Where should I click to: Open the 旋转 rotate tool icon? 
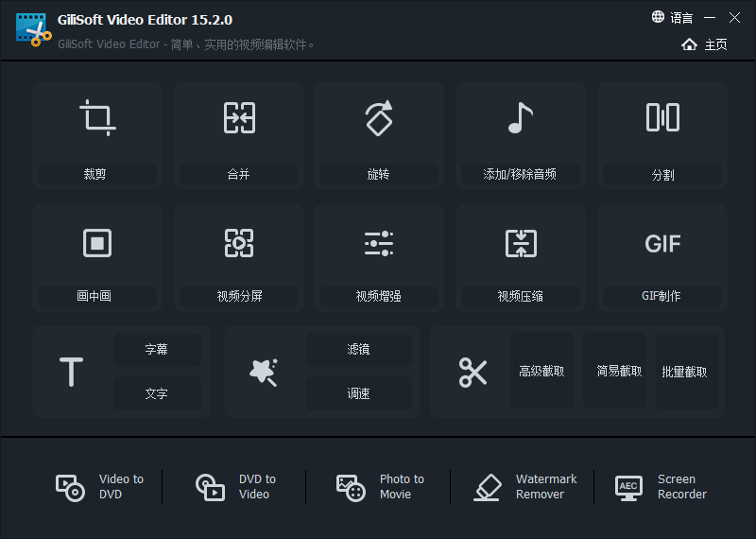[378, 118]
